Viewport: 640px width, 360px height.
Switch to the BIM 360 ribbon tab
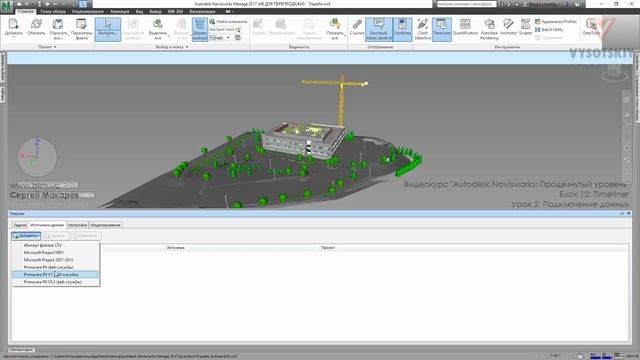coord(175,12)
